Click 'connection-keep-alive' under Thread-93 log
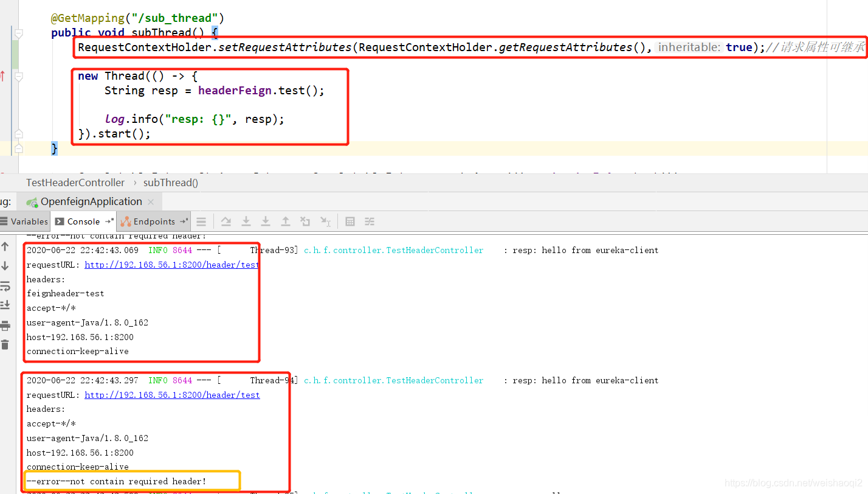 78,351
